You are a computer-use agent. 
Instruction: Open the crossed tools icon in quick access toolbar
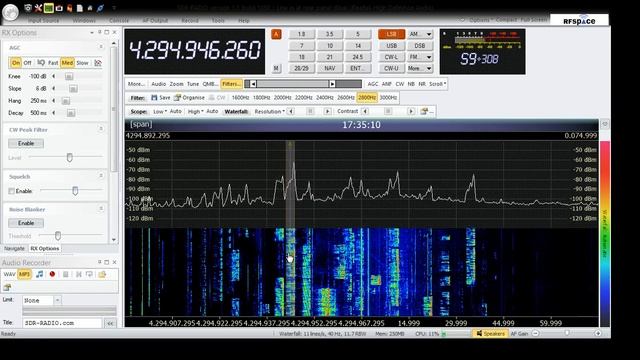38,8
